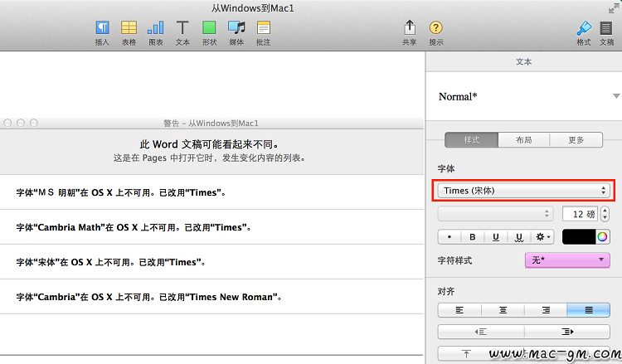Add a text box with the T icon
622x364 pixels.
(x=182, y=33)
